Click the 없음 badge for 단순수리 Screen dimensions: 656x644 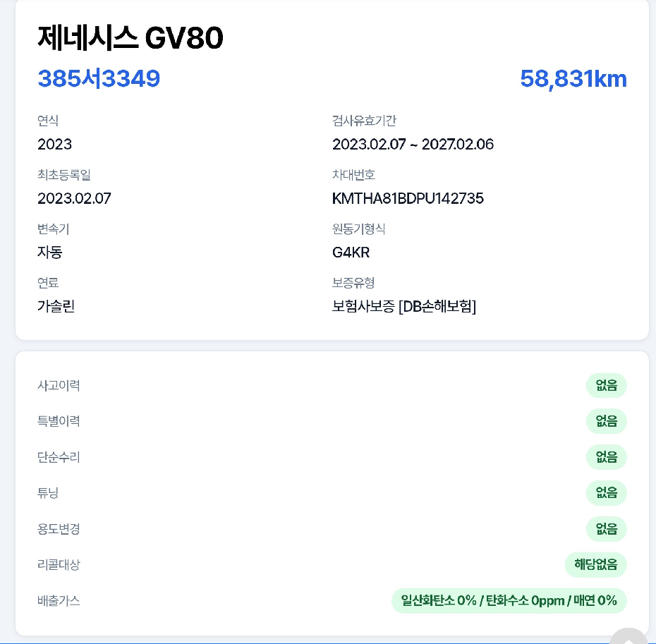tap(606, 457)
